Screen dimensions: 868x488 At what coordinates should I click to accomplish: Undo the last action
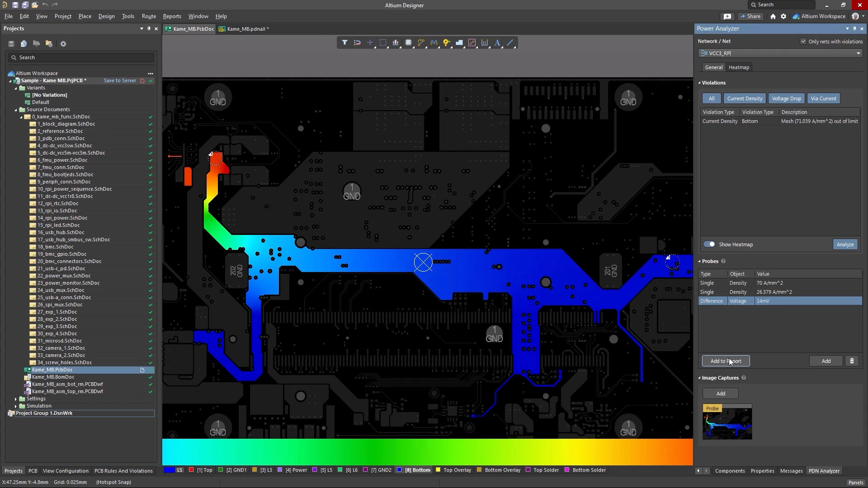(45, 5)
